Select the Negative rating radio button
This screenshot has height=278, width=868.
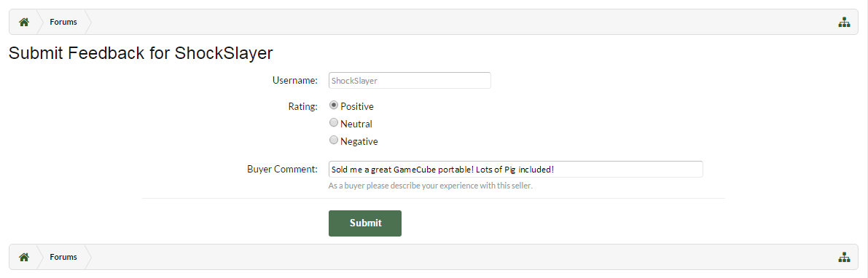tap(333, 140)
